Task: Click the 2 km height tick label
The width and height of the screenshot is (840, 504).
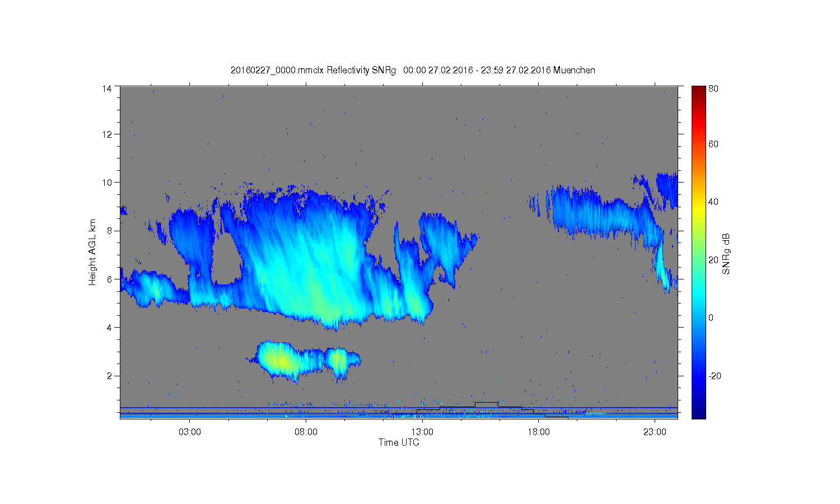Action: click(110, 376)
